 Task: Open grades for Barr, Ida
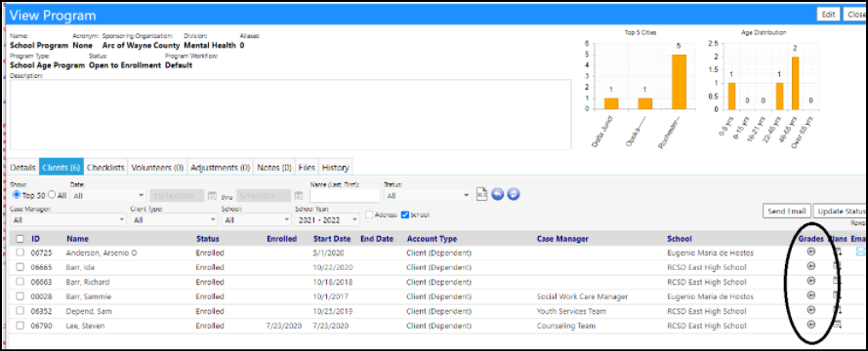click(811, 266)
